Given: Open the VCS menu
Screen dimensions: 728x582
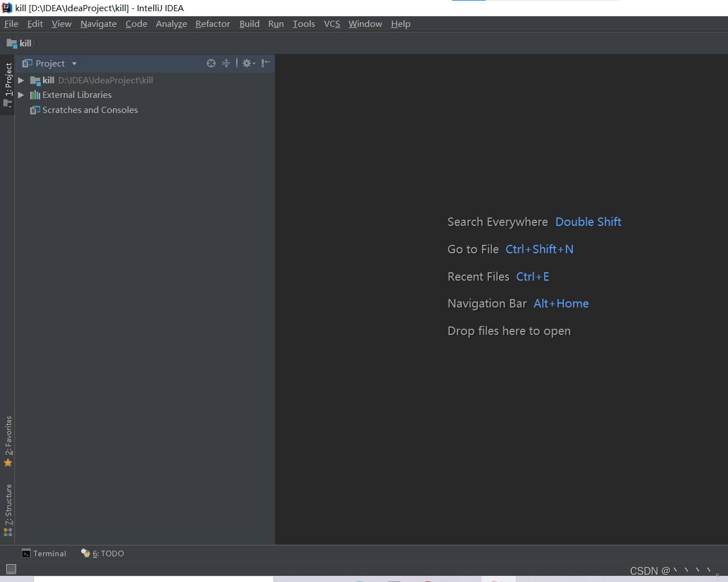Looking at the screenshot, I should point(332,23).
